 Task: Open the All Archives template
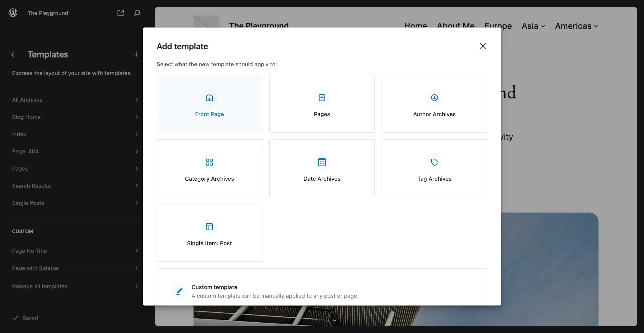(x=75, y=100)
